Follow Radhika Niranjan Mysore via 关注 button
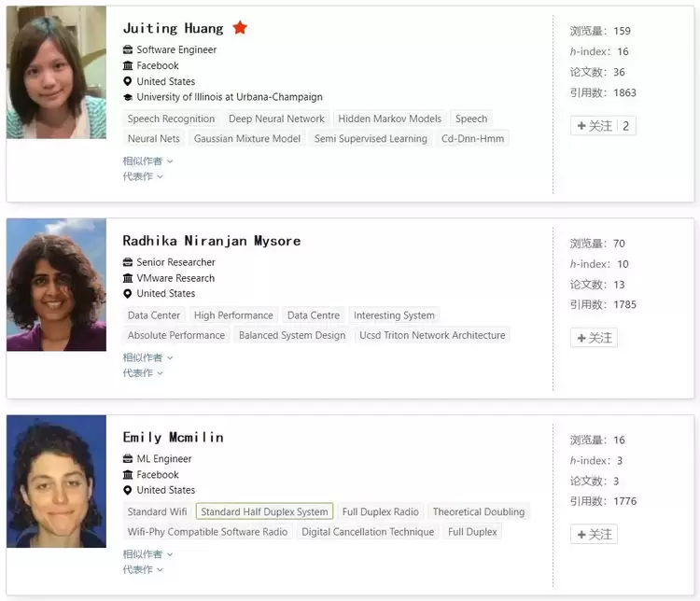 594,338
